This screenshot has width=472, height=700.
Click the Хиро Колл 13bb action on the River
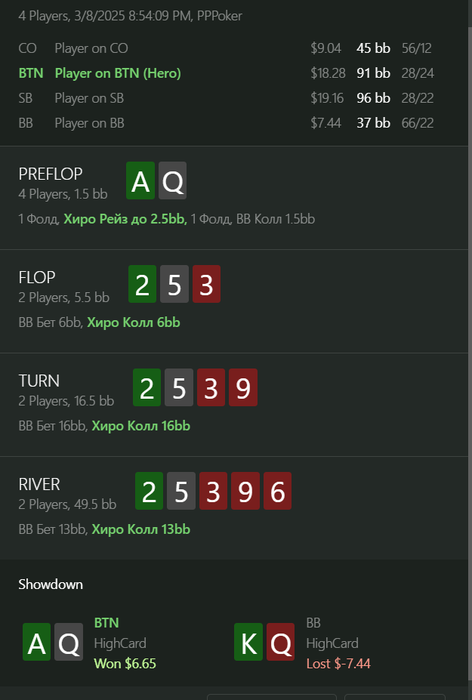141,529
